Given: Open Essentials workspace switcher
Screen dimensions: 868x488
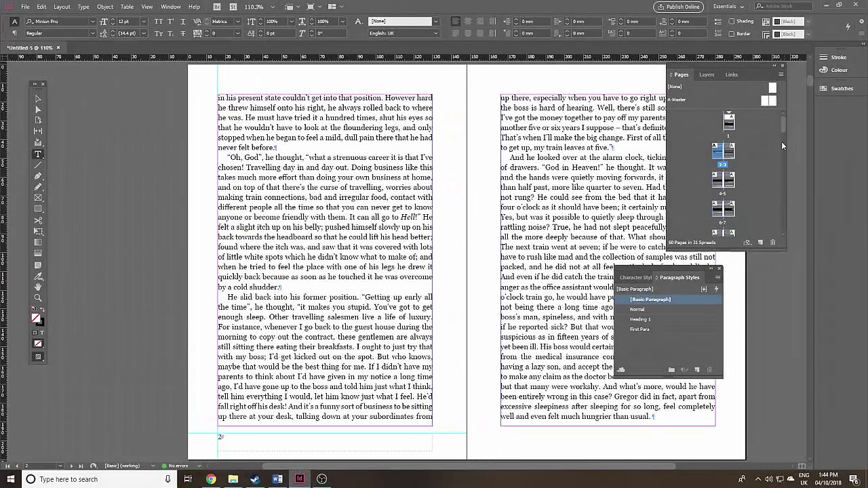Looking at the screenshot, I should click(x=728, y=7).
